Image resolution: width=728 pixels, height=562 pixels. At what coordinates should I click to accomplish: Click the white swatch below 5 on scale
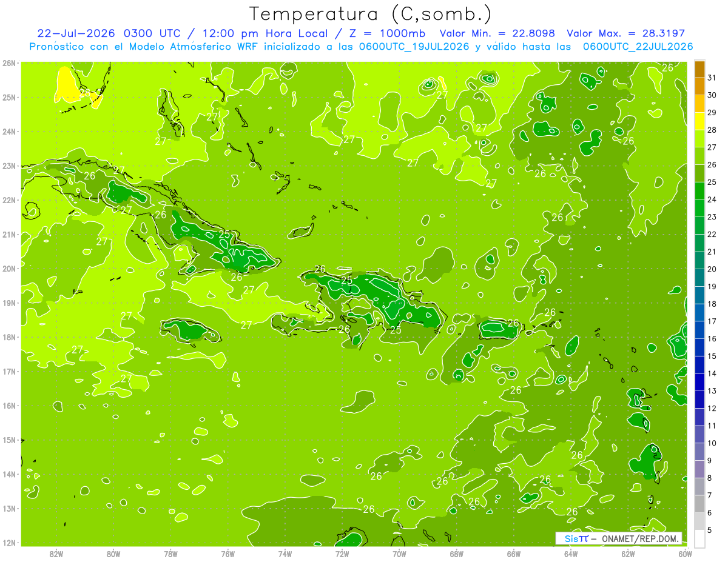click(x=699, y=538)
